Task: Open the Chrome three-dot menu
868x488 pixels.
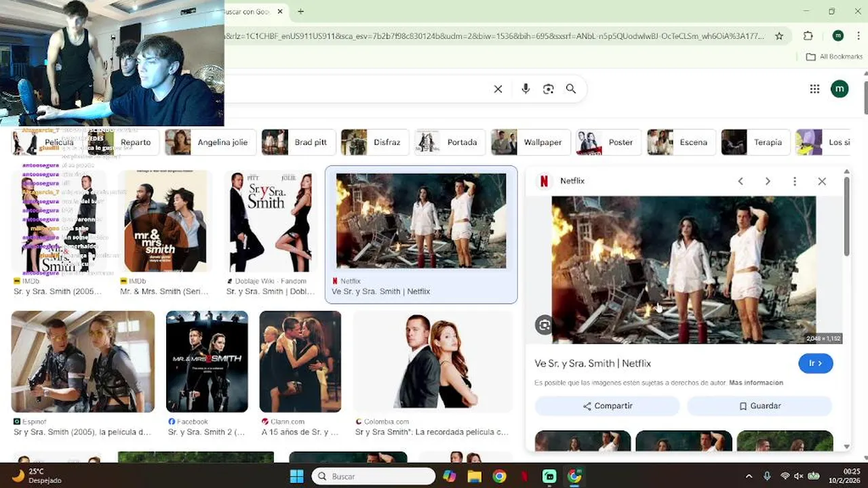Action: (x=860, y=36)
